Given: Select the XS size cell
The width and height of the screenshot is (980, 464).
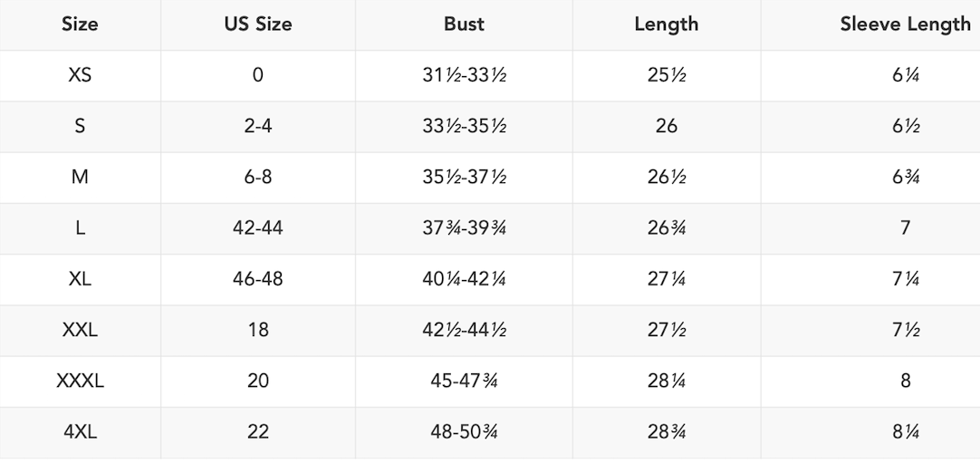Looking at the screenshot, I should pyautogui.click(x=80, y=75).
